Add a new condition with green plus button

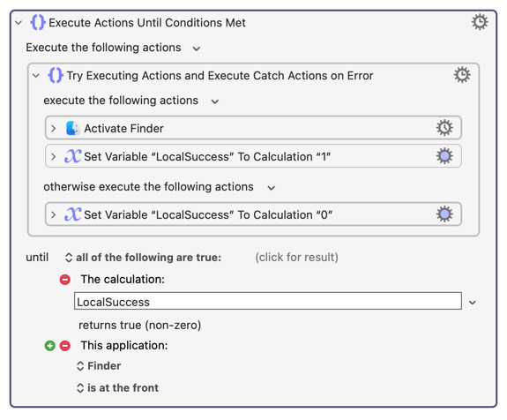[x=49, y=346]
